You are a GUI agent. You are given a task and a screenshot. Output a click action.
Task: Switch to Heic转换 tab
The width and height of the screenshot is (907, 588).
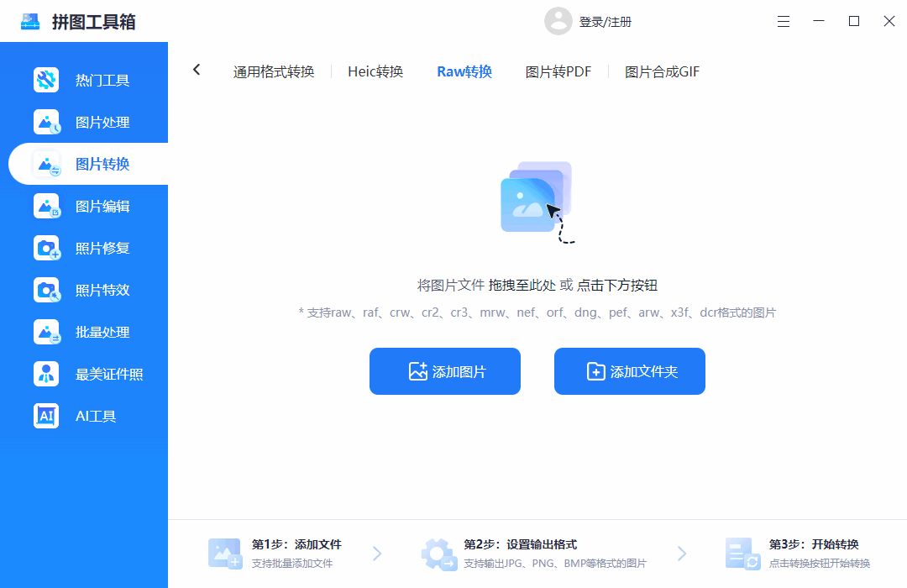pos(375,71)
